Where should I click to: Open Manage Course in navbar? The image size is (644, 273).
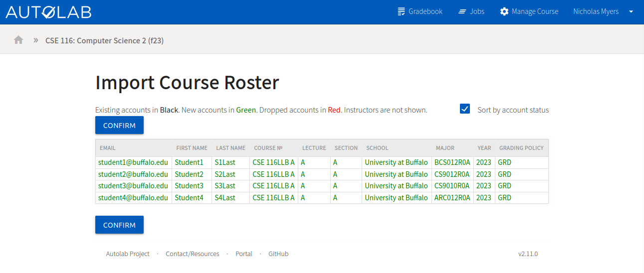point(529,11)
